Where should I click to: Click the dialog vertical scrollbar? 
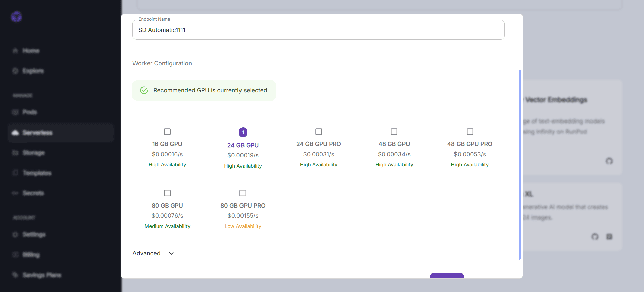(520, 164)
